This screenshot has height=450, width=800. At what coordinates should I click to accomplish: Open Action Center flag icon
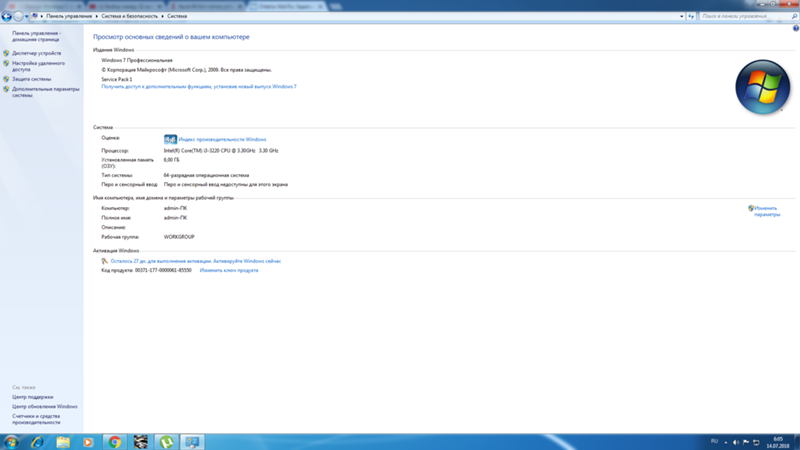[x=746, y=442]
